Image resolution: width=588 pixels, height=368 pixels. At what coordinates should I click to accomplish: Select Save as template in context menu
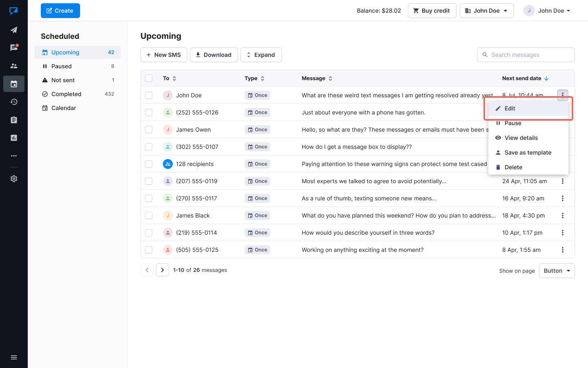[x=528, y=153]
